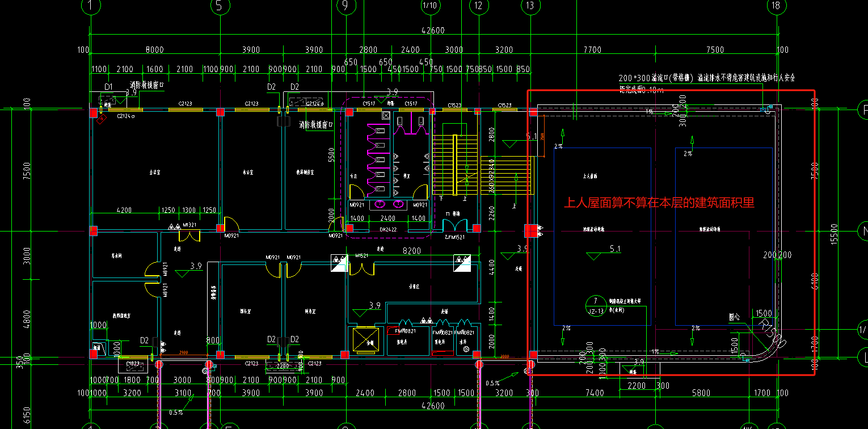
Task: Select the M1321 door label
Action: point(189,225)
